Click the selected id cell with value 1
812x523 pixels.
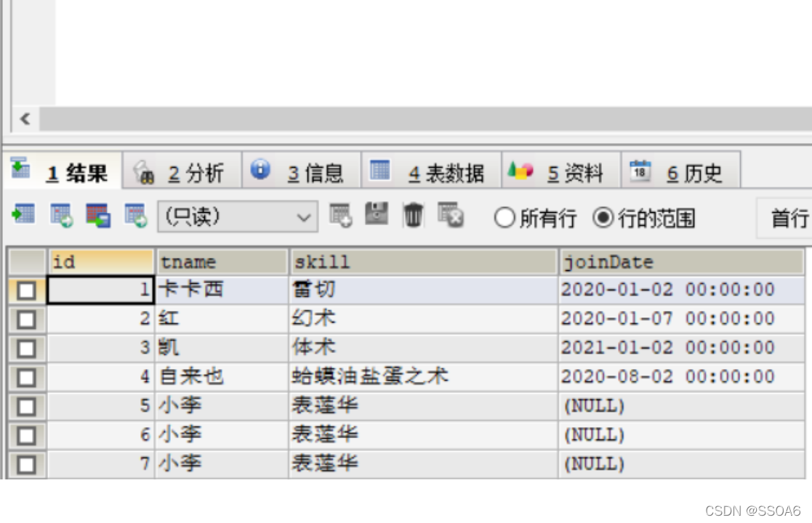100,290
